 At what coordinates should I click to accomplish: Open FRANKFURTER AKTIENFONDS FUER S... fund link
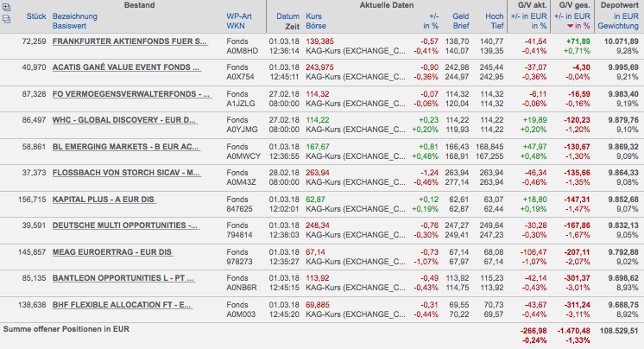129,41
